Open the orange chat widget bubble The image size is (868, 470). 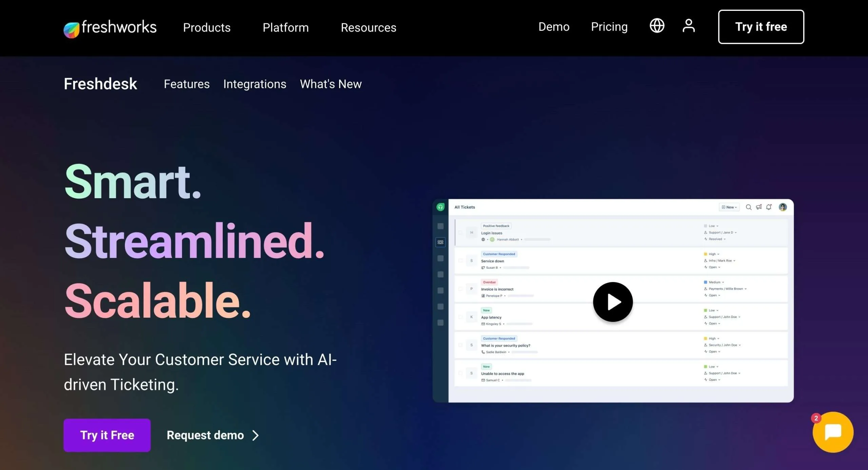tap(833, 432)
